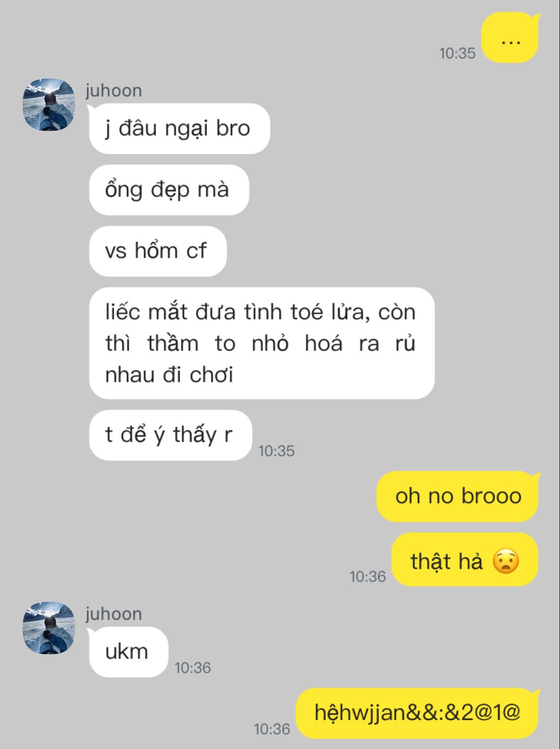Select the "vs hổm cf" message
Screen dimensions: 560x749
(x=158, y=251)
